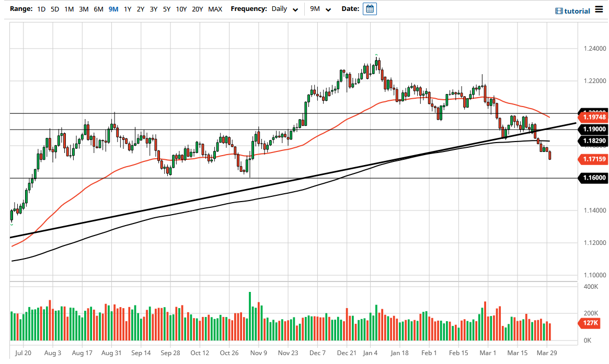Viewport: 609px width, 364px height.
Task: Select the 3M range
Action: point(84,9)
